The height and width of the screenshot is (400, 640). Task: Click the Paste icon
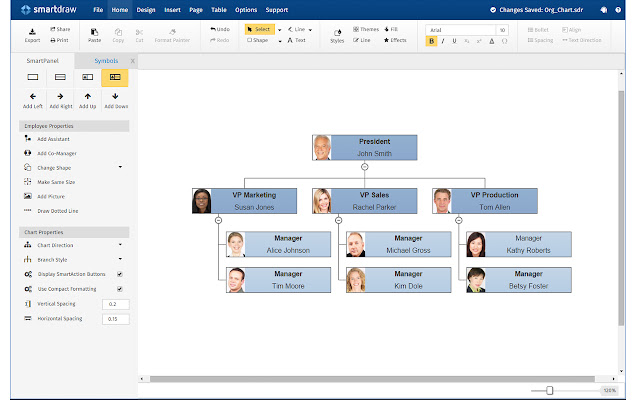click(94, 32)
